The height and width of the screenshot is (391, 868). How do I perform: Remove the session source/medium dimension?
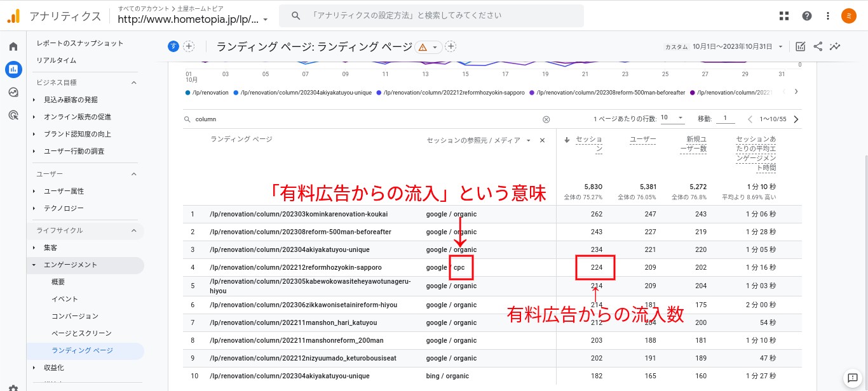[x=542, y=140]
